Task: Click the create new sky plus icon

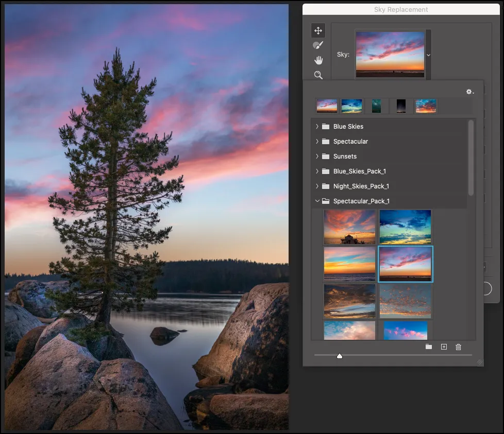Action: tap(444, 347)
